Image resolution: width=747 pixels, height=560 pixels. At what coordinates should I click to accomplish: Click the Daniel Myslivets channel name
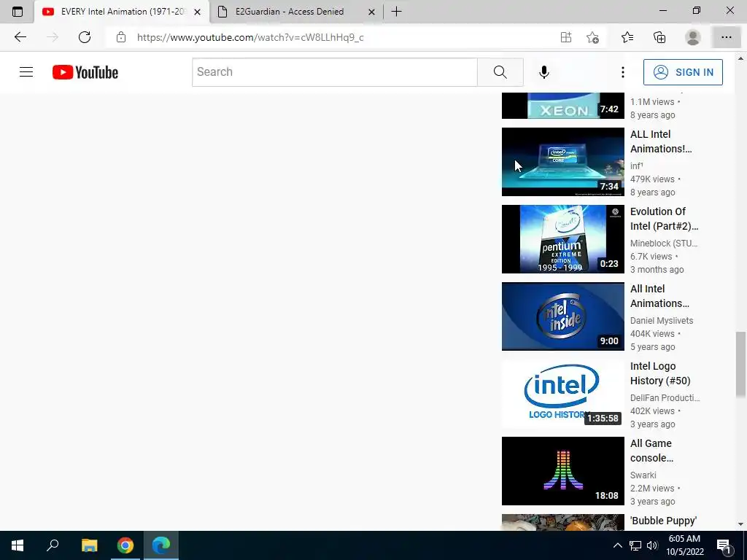(x=661, y=321)
